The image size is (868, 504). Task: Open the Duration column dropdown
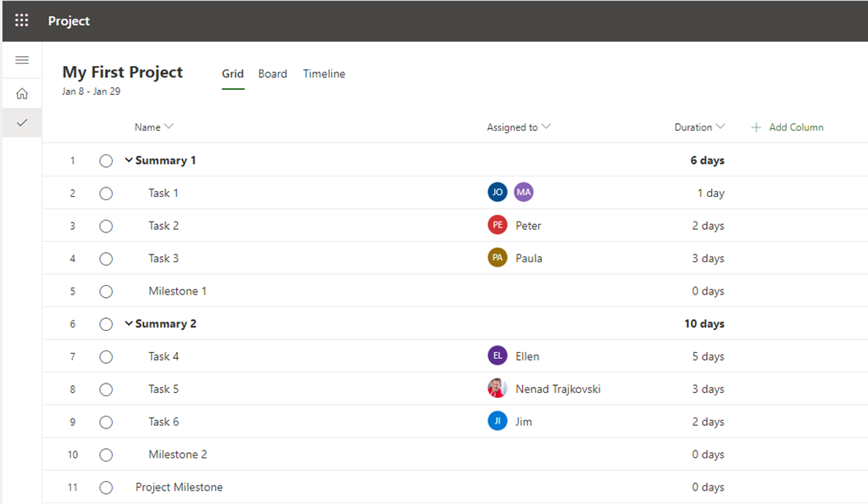(x=721, y=127)
